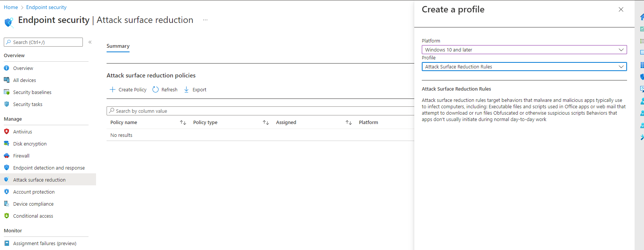644x250 pixels.
Task: Sort by the Assigned column arrows
Action: [x=349, y=123]
